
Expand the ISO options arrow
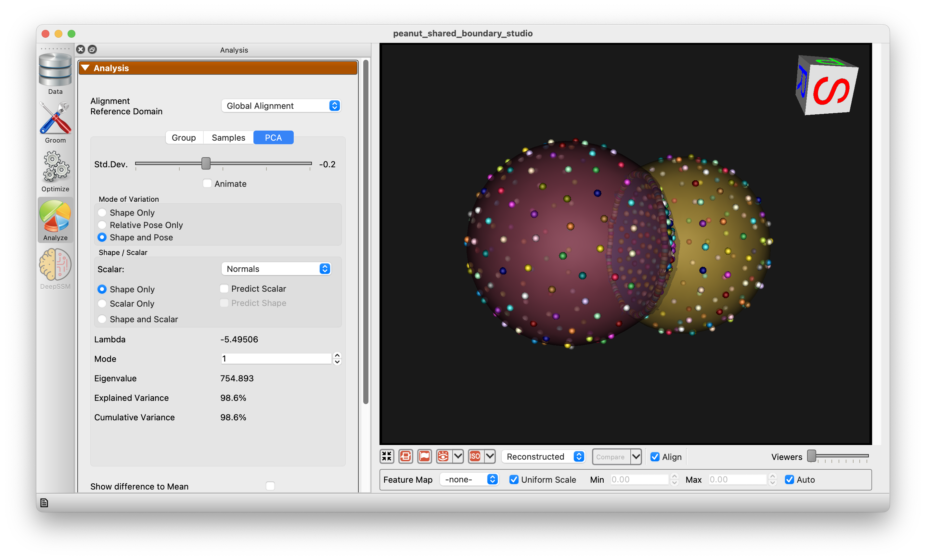pos(490,456)
